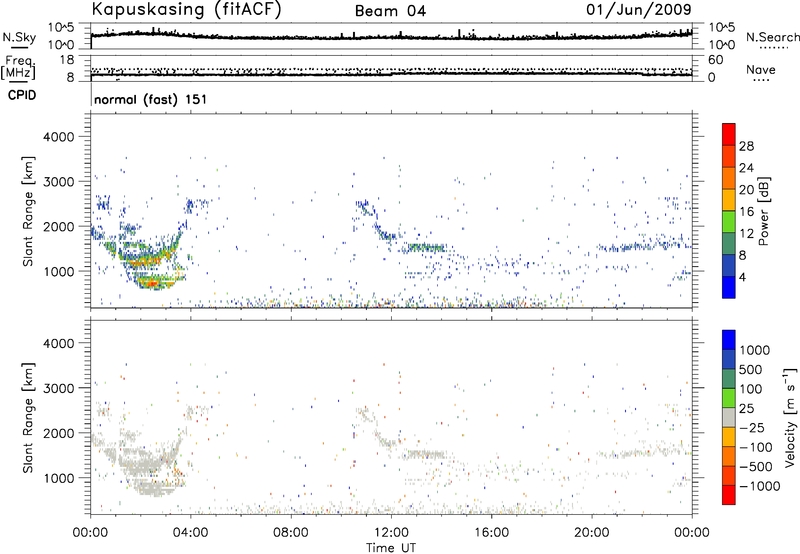Click the gray scatter cluster near 02:00 in the velocity panel
The image size is (800, 554).
(x=143, y=465)
